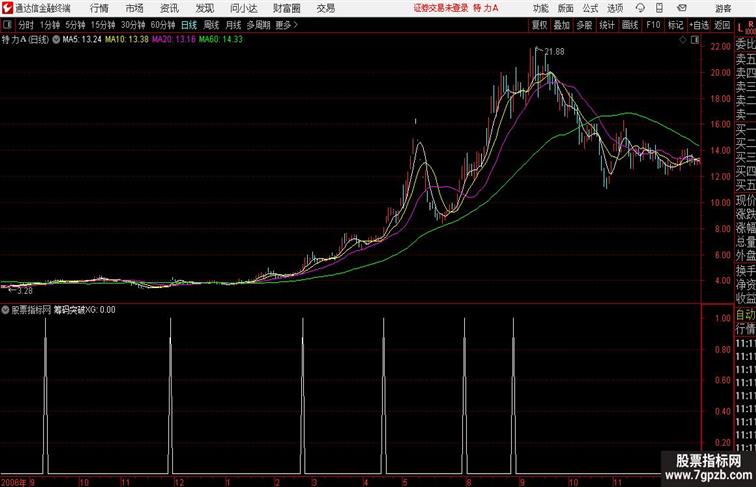Click the 自动 label in right panel

click(x=745, y=315)
